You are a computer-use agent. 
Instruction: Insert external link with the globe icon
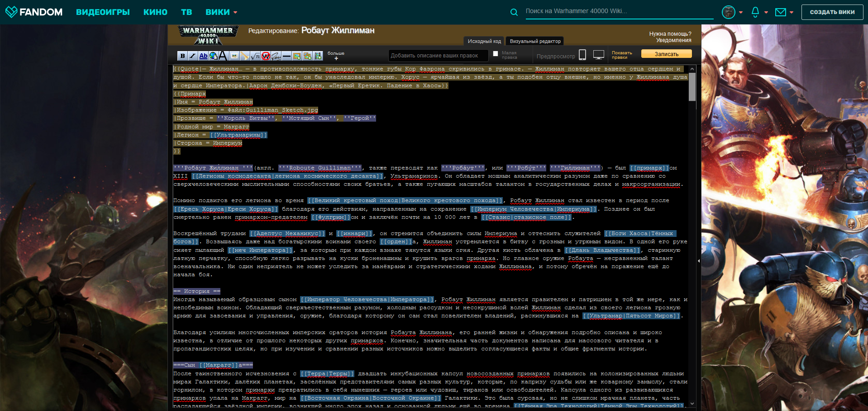[214, 56]
